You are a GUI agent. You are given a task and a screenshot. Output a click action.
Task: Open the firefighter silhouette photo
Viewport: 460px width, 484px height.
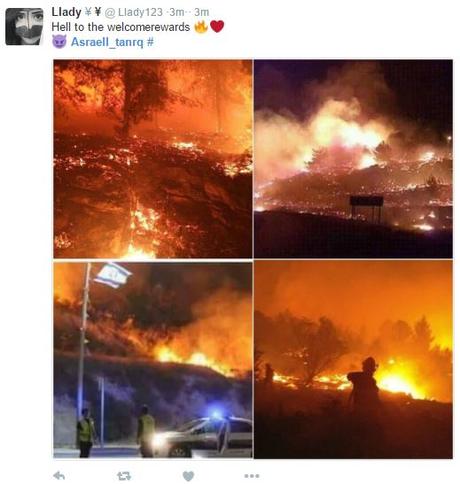[x=353, y=360]
